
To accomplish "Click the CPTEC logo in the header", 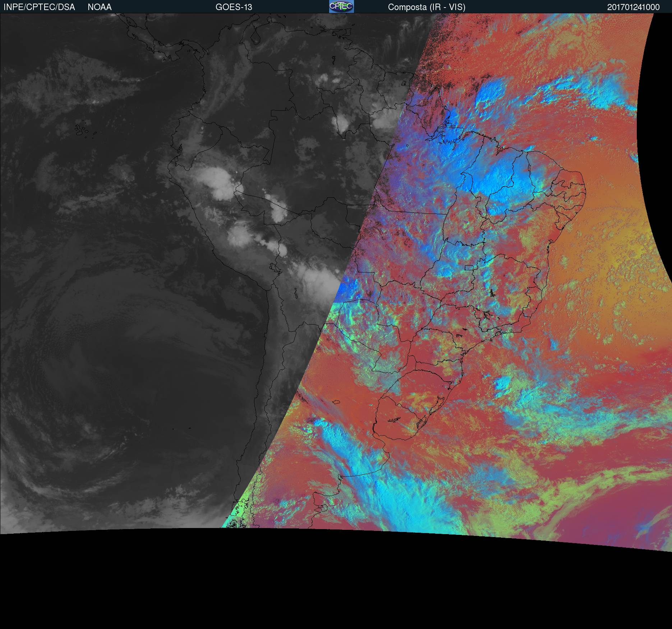I will [341, 6].
